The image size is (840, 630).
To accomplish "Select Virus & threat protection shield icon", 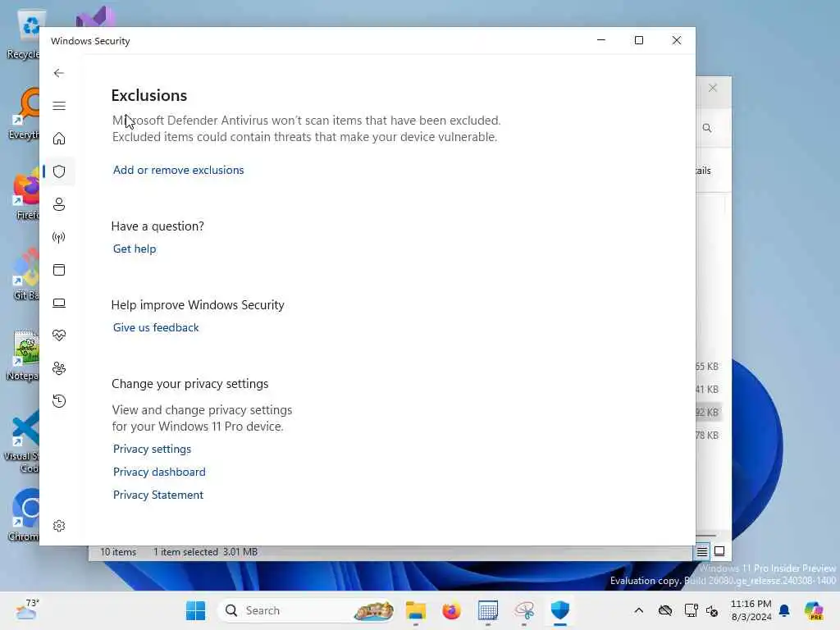I will [x=59, y=171].
